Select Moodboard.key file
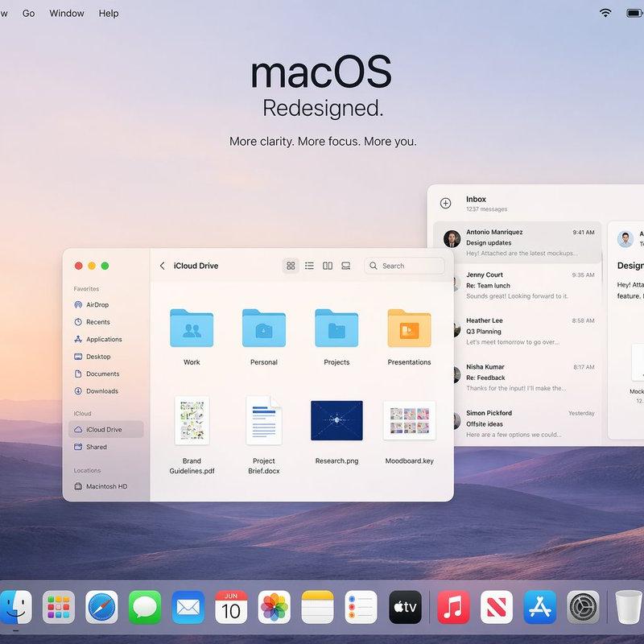Viewport: 644px width, 644px height. click(409, 420)
